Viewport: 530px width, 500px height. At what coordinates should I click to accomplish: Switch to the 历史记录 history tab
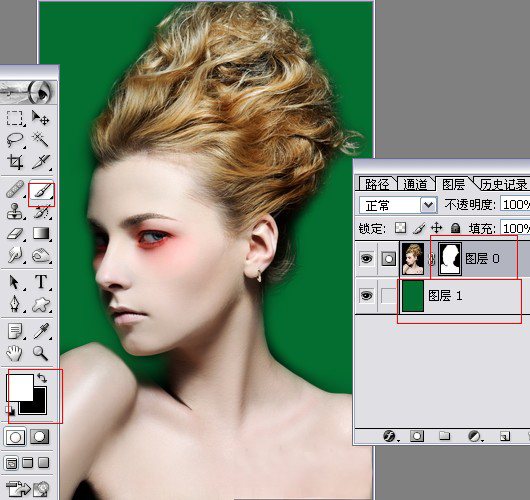click(x=504, y=185)
